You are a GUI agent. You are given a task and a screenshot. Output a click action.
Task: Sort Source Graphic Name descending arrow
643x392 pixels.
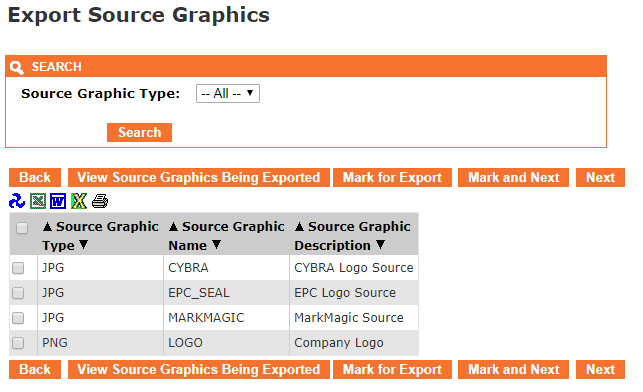pos(217,245)
